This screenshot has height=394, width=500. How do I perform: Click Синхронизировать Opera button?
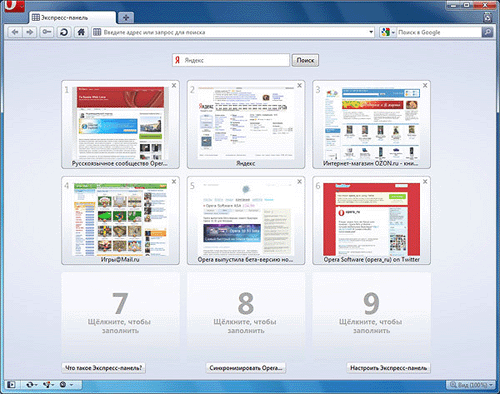click(246, 368)
